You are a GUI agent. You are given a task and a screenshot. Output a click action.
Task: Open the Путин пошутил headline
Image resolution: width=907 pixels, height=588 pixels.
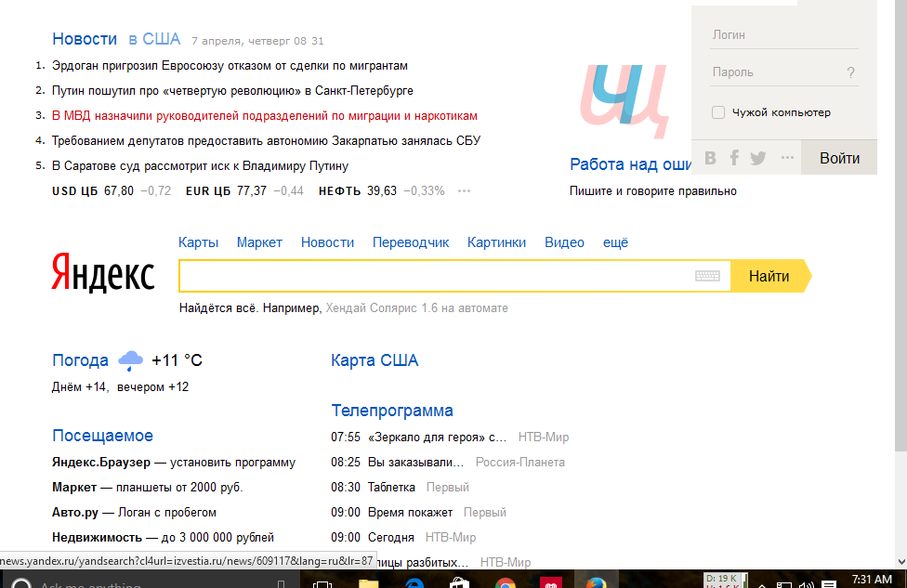tap(232, 91)
